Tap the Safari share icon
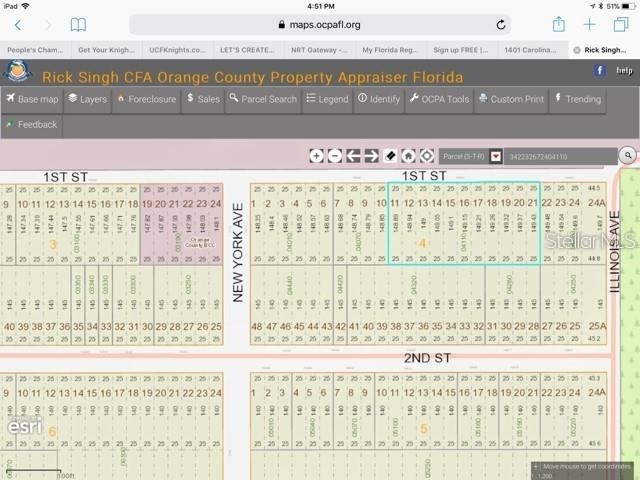 558,24
